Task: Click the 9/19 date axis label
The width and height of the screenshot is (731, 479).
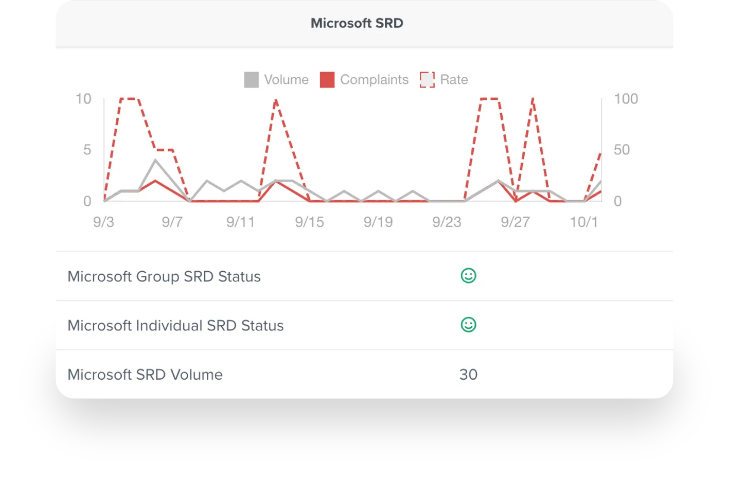Action: coord(378,222)
